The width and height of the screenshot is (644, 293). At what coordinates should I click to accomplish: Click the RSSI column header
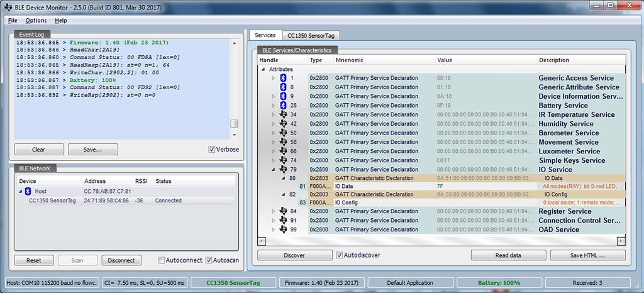click(143, 181)
